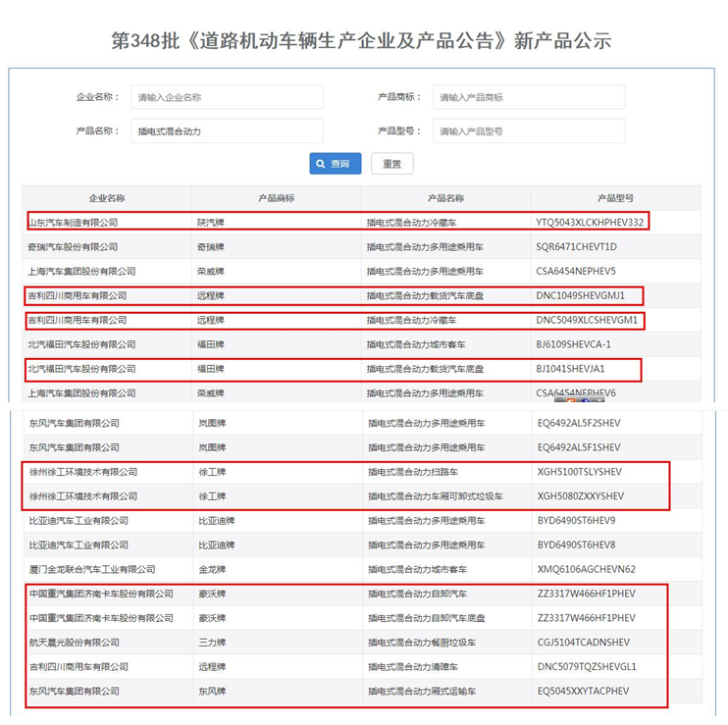Click the 产品商标 column header
This screenshot has width=728, height=725.
point(277,198)
